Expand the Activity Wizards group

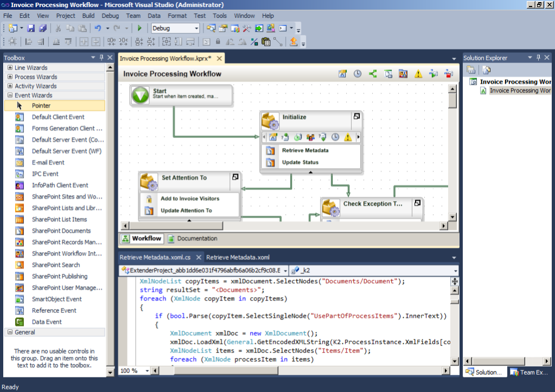click(10, 86)
